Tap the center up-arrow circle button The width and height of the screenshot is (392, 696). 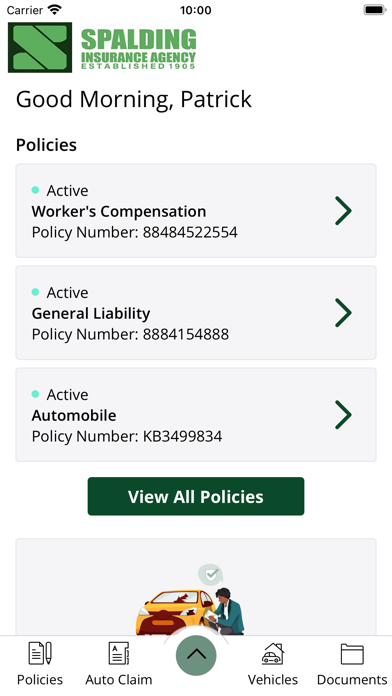[196, 655]
